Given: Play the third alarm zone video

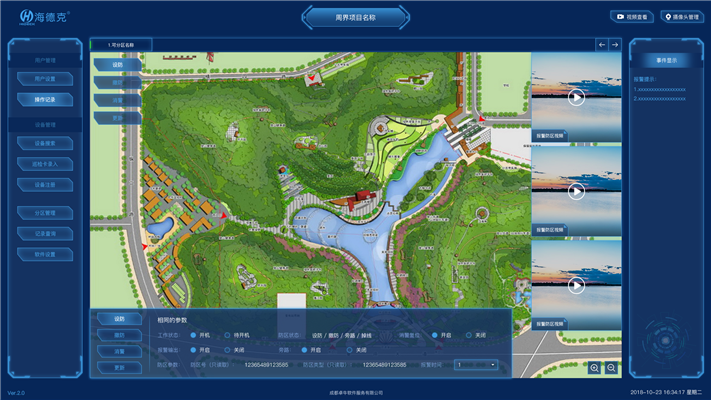Looking at the screenshot, I should point(576,285).
